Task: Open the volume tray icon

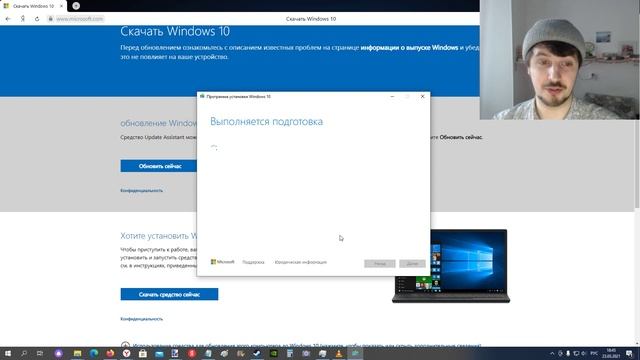Action: pos(584,353)
